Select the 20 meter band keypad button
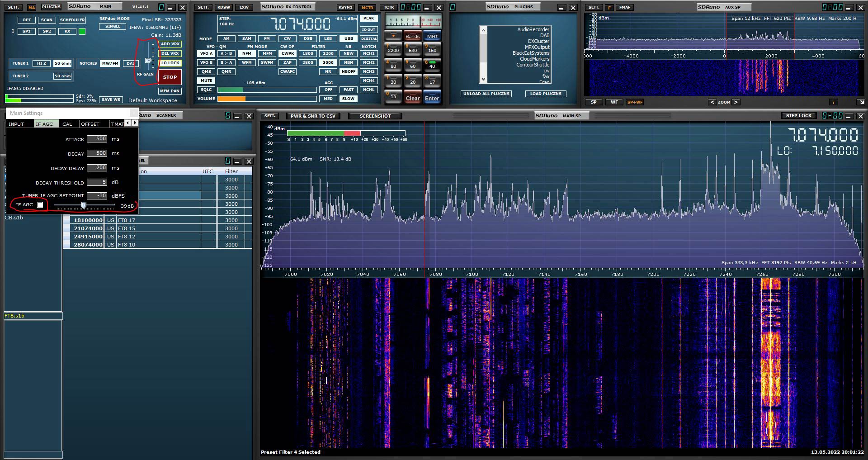Image resolution: width=868 pixels, height=460 pixels. (x=412, y=81)
